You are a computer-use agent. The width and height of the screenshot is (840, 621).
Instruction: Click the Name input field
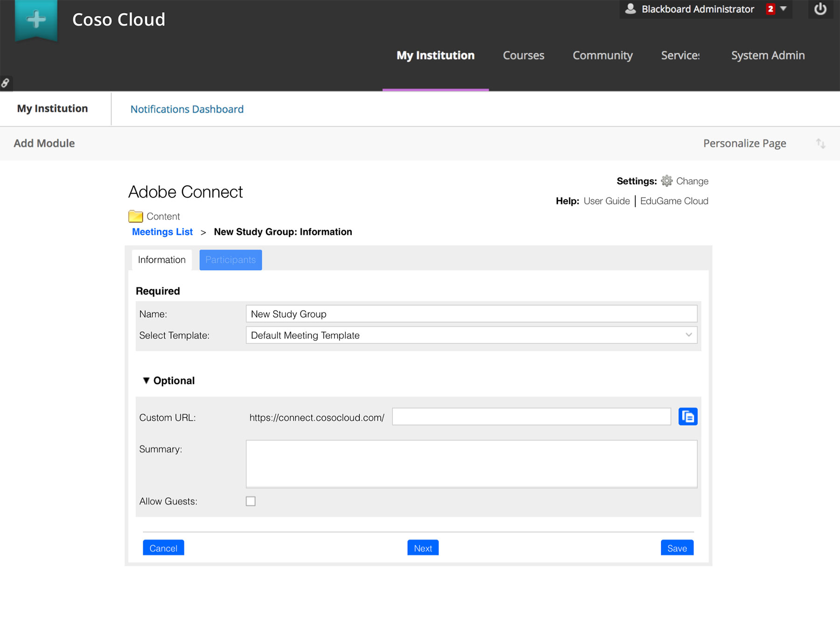471,314
